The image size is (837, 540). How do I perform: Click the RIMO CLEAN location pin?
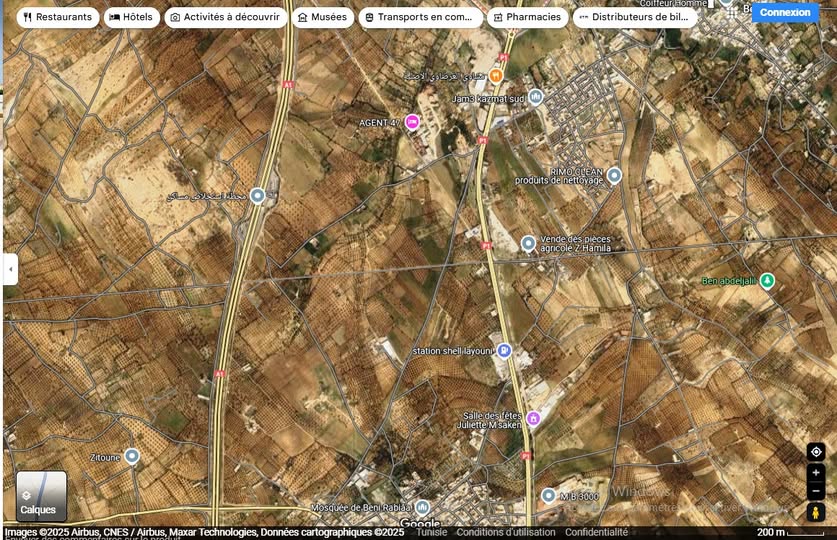(614, 175)
